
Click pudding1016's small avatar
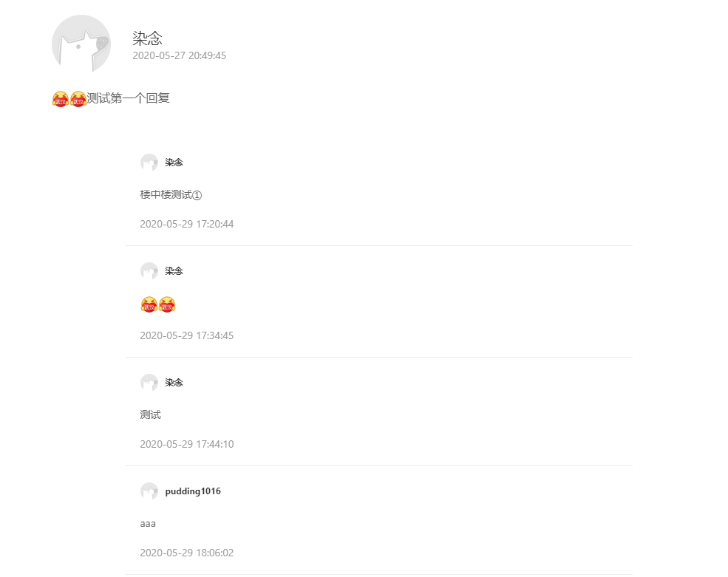149,491
